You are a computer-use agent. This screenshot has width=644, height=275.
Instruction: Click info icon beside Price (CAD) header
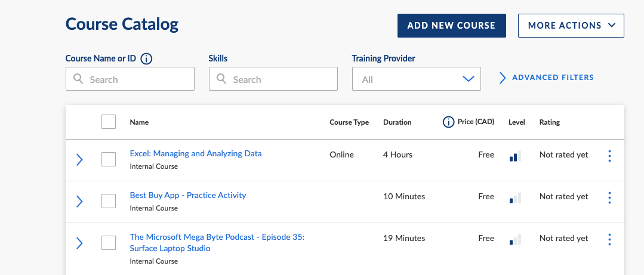pos(448,122)
